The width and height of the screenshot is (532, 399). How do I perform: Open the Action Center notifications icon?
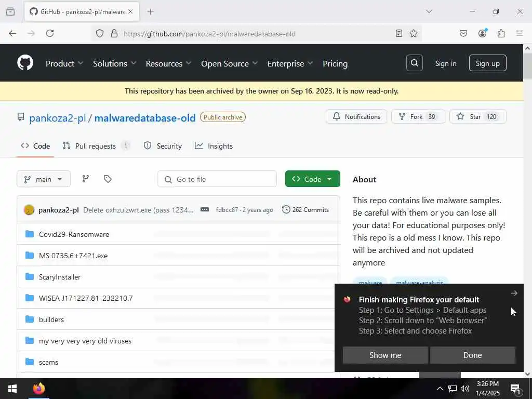pyautogui.click(x=515, y=389)
